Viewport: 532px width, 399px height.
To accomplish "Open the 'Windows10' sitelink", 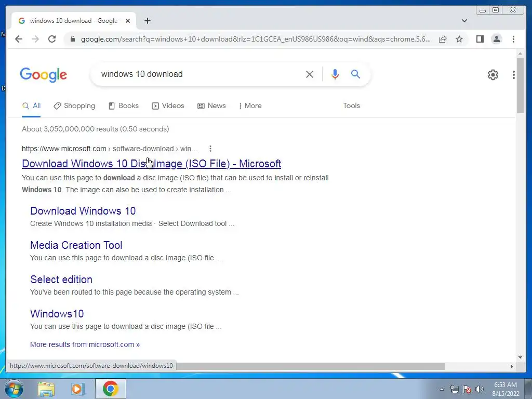I will point(57,313).
